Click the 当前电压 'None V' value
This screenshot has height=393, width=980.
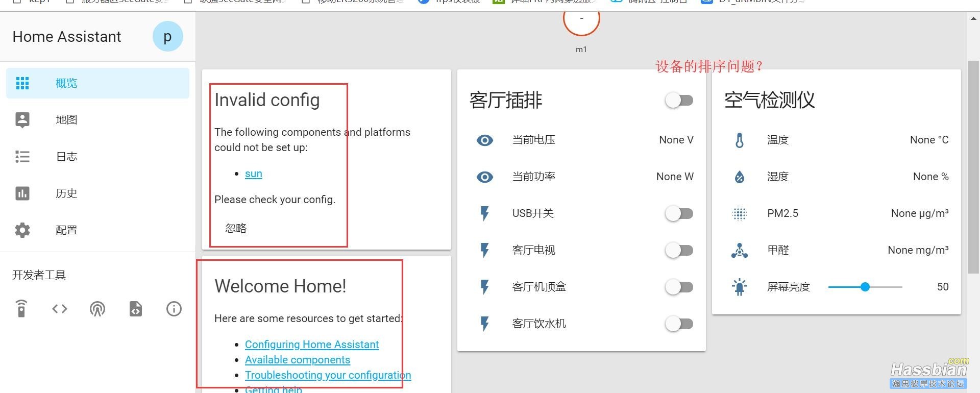pyautogui.click(x=676, y=140)
